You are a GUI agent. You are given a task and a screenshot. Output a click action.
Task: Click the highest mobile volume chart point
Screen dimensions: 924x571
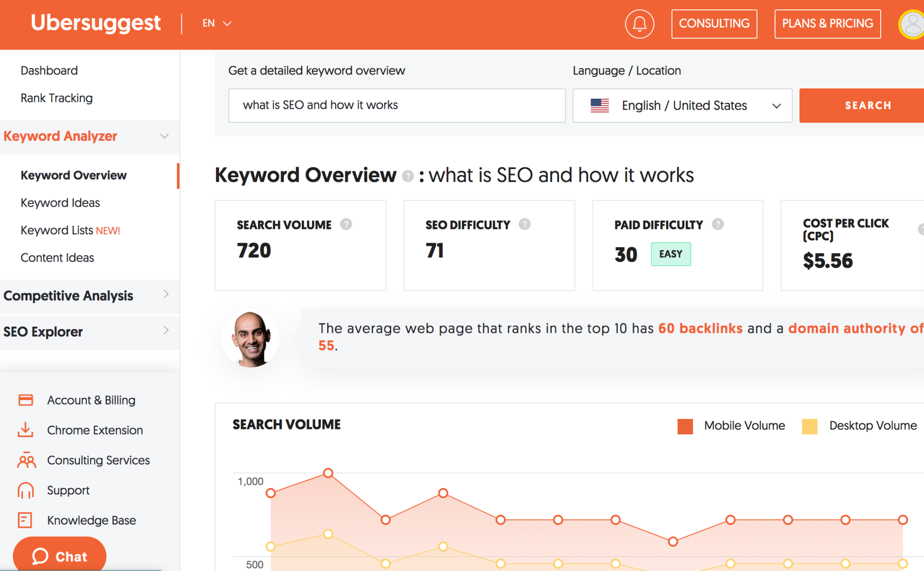[x=328, y=473]
